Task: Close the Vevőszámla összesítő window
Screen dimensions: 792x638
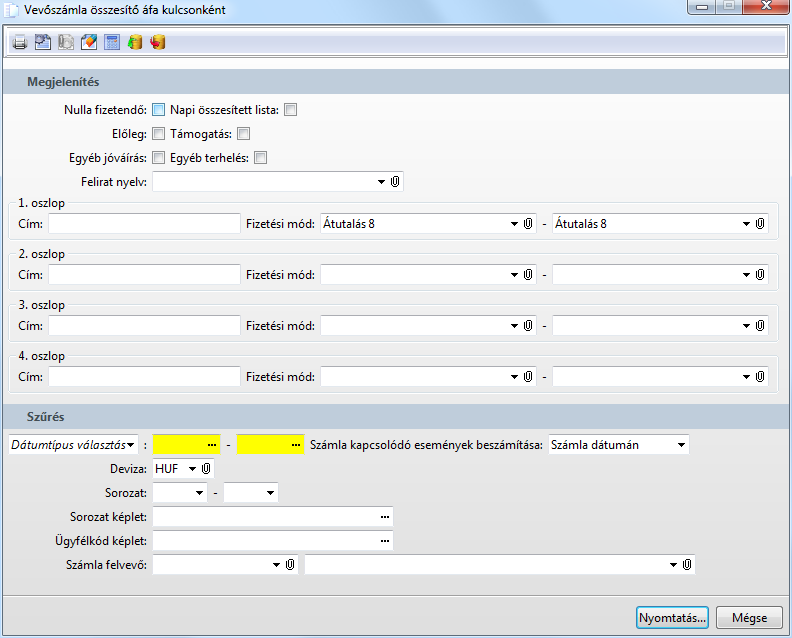Action: [x=766, y=6]
